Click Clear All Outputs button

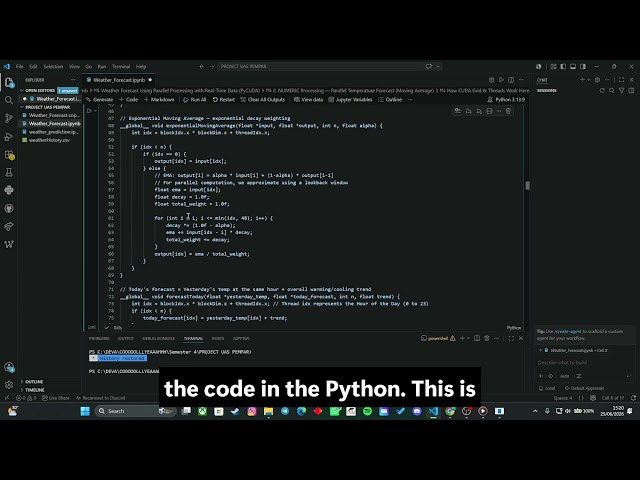(x=262, y=100)
